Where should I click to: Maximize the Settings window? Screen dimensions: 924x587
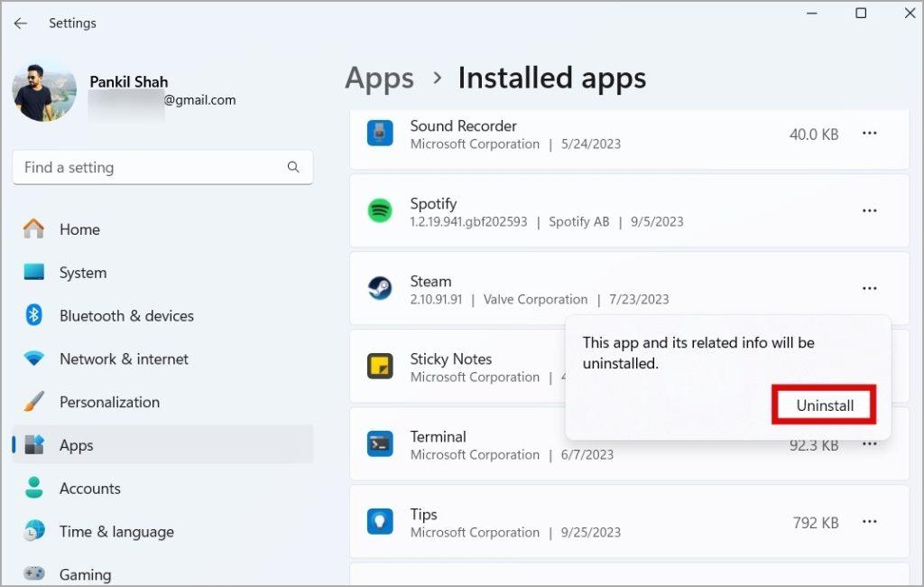pos(861,13)
